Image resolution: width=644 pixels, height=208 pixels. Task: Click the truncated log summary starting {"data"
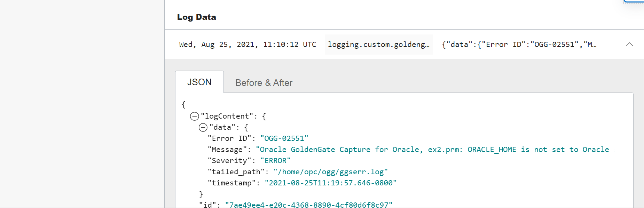point(519,45)
